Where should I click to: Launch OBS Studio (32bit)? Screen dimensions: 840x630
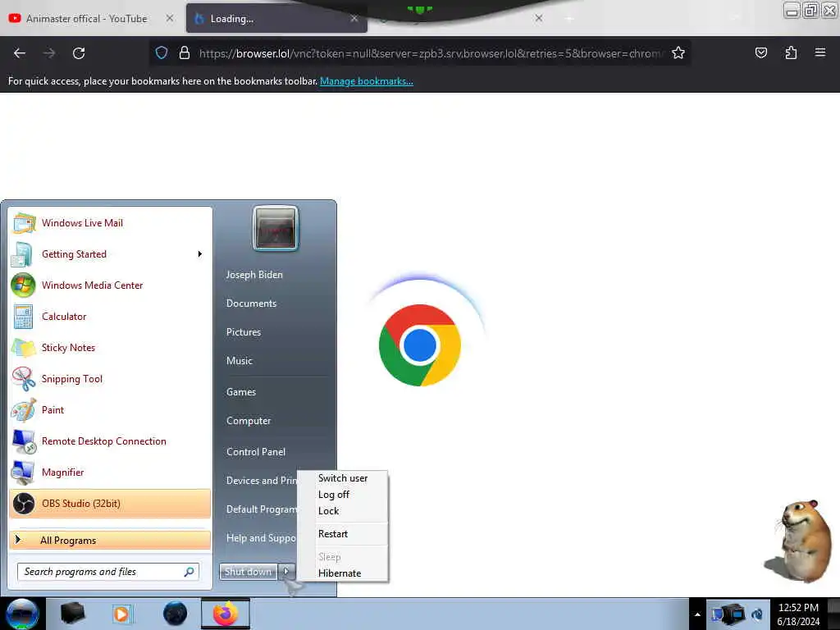[x=110, y=504]
